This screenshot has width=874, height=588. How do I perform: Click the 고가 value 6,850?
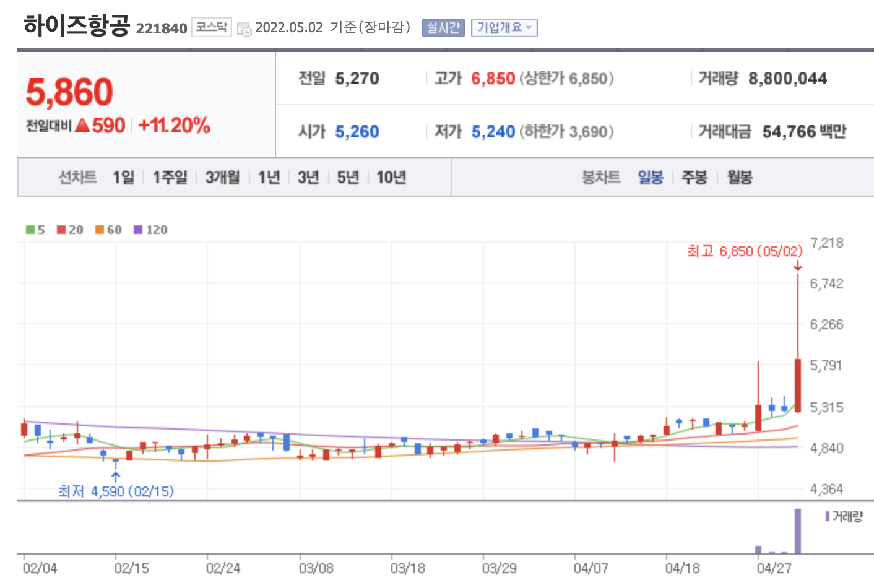(x=493, y=79)
